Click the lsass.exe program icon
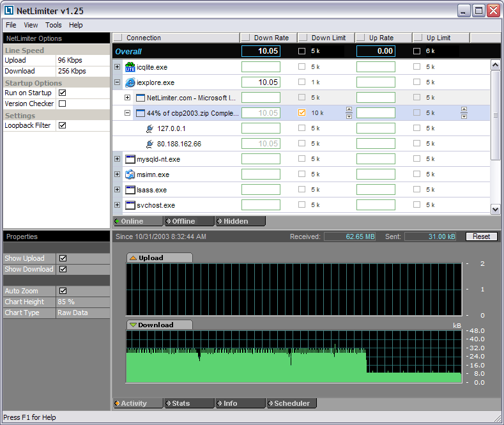The height and width of the screenshot is (425, 504). pyautogui.click(x=130, y=190)
